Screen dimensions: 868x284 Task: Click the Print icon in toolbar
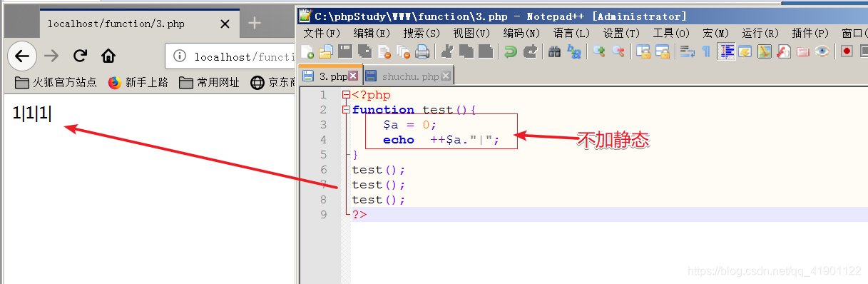point(422,51)
